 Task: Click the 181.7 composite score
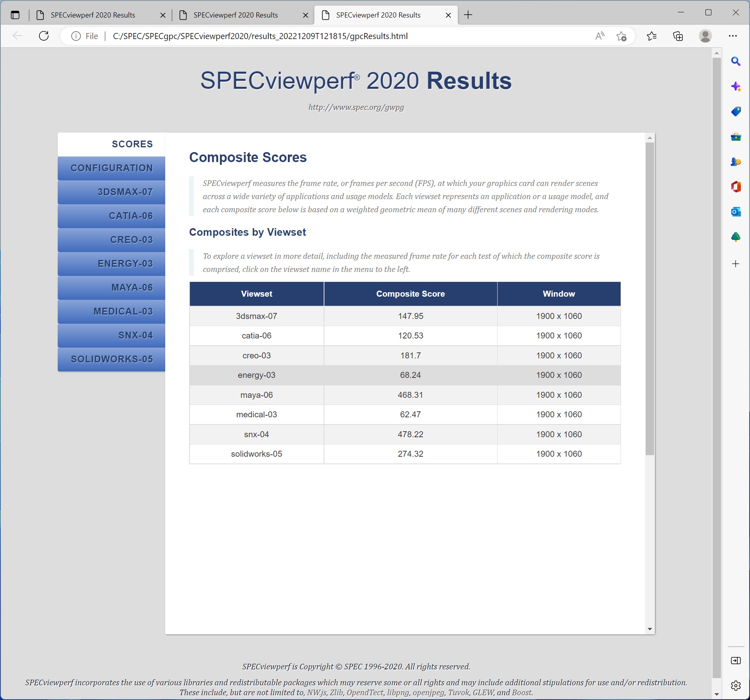410,356
